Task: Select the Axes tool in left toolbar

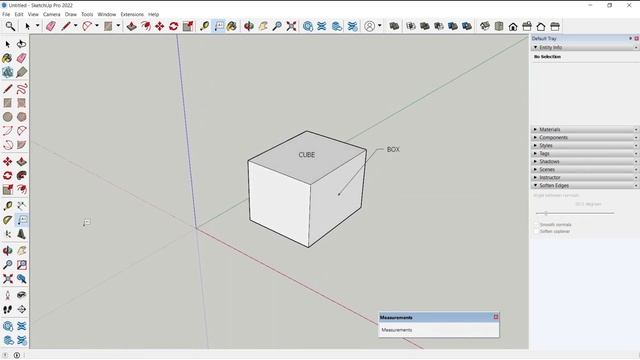Action: point(7,234)
